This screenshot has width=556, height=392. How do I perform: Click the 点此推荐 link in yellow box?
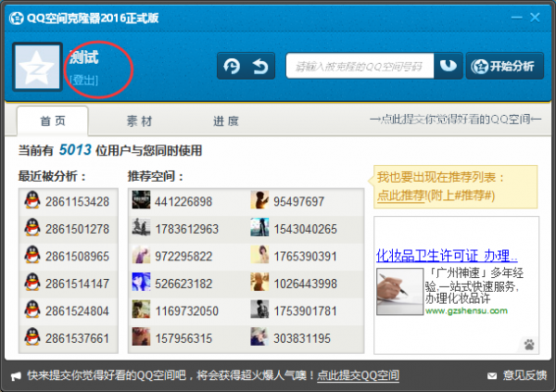(402, 196)
